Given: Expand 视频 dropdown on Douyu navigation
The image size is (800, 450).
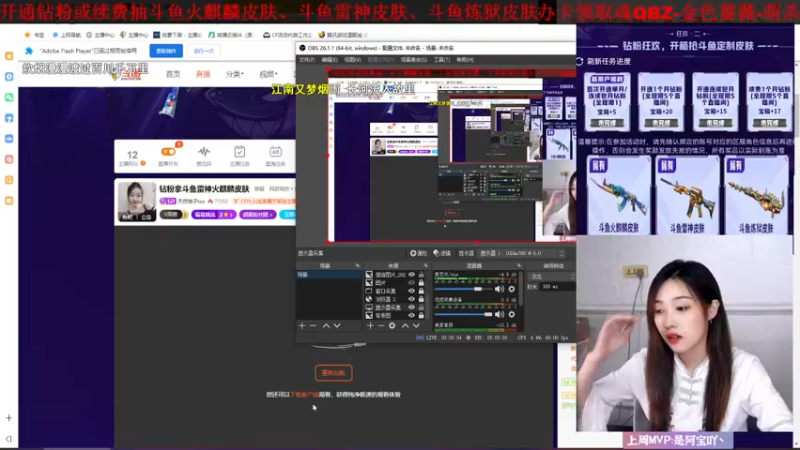Looking at the screenshot, I should 268,74.
